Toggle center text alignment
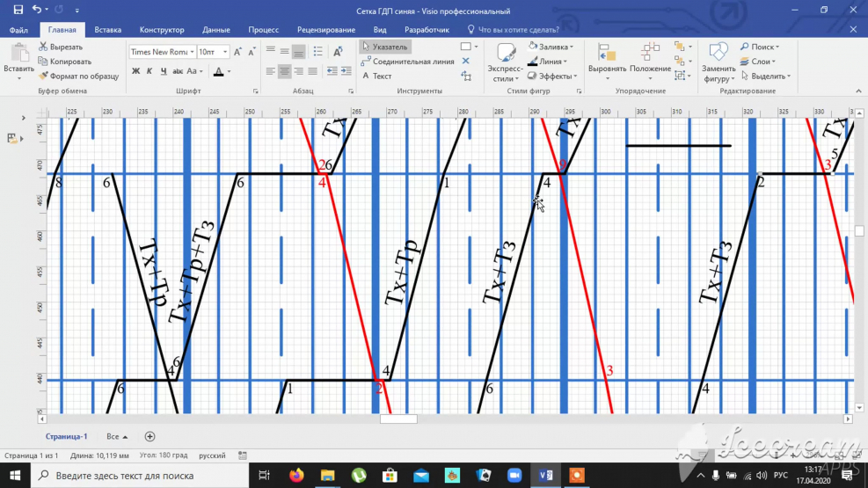This screenshot has height=488, width=868. point(285,71)
